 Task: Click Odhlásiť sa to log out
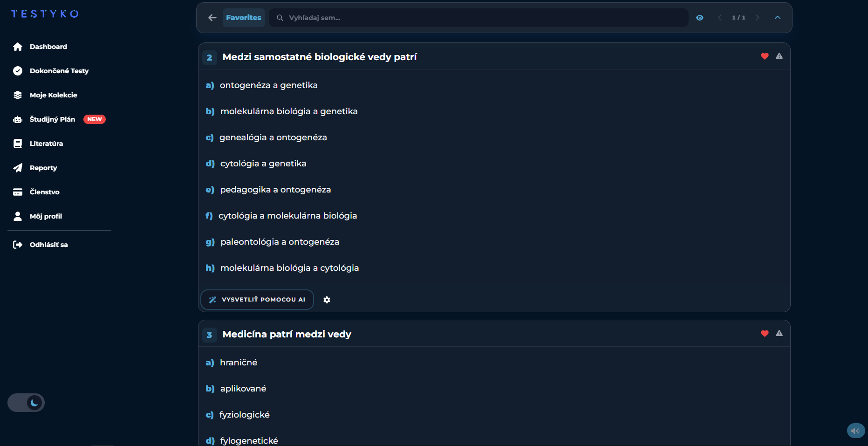tap(48, 245)
